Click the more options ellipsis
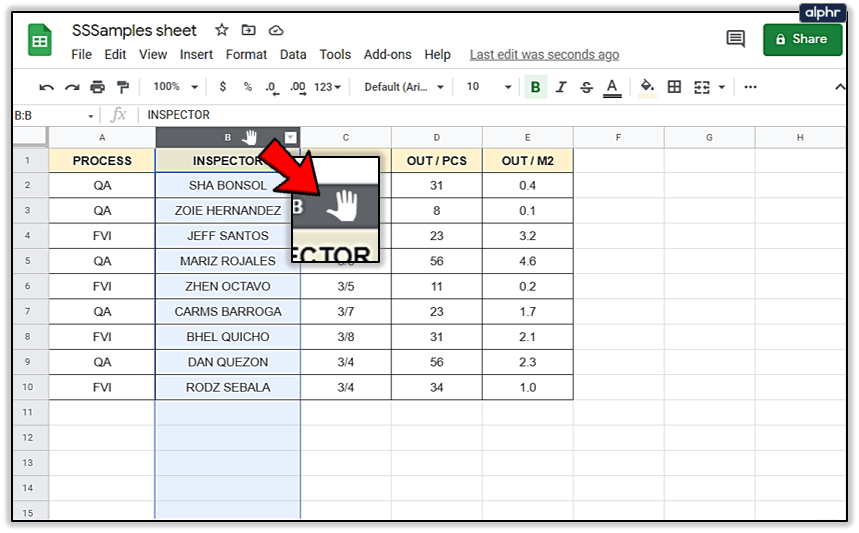 coord(751,87)
